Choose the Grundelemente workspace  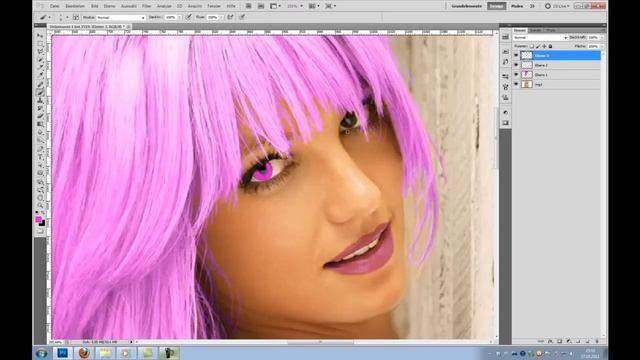coord(467,6)
